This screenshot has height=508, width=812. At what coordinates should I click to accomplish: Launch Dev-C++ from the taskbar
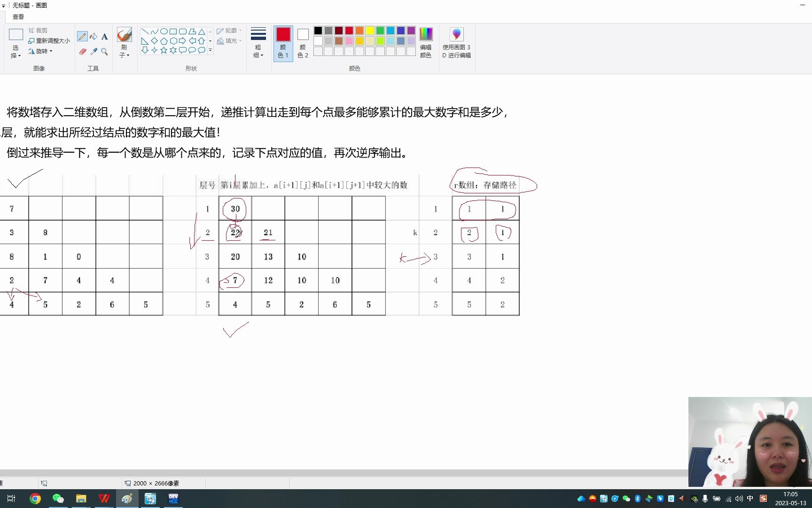(173, 498)
